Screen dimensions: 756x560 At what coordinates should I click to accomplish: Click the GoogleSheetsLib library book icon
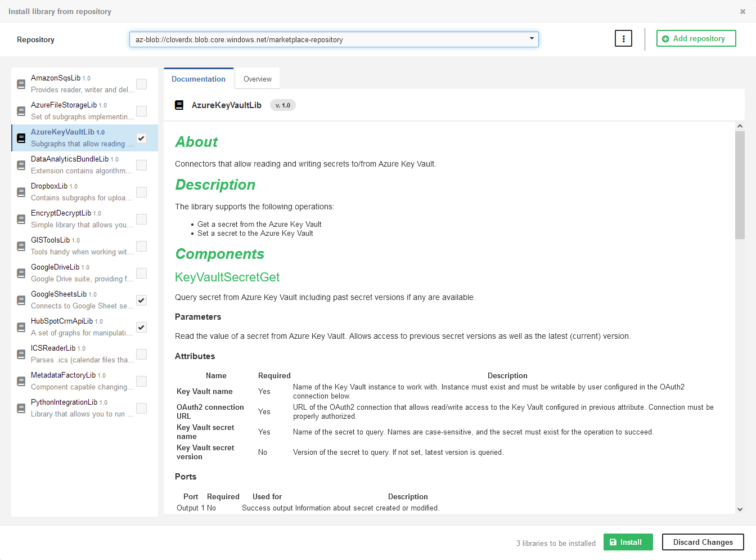click(21, 300)
